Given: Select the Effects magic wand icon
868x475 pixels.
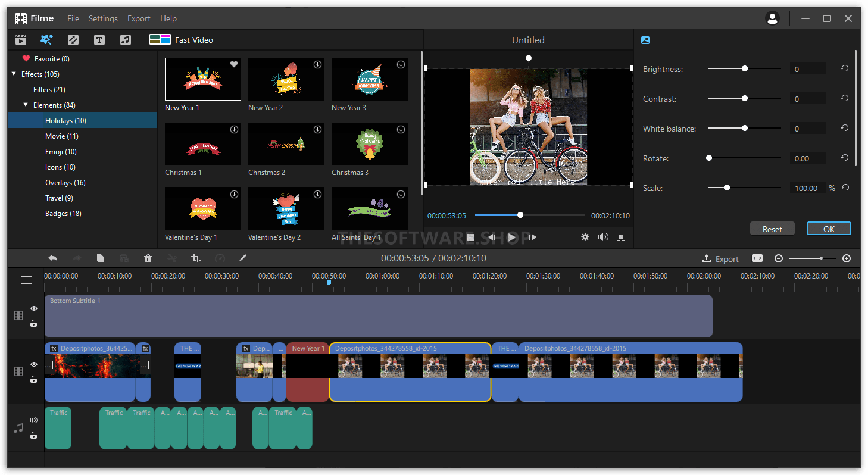Looking at the screenshot, I should pyautogui.click(x=46, y=39).
